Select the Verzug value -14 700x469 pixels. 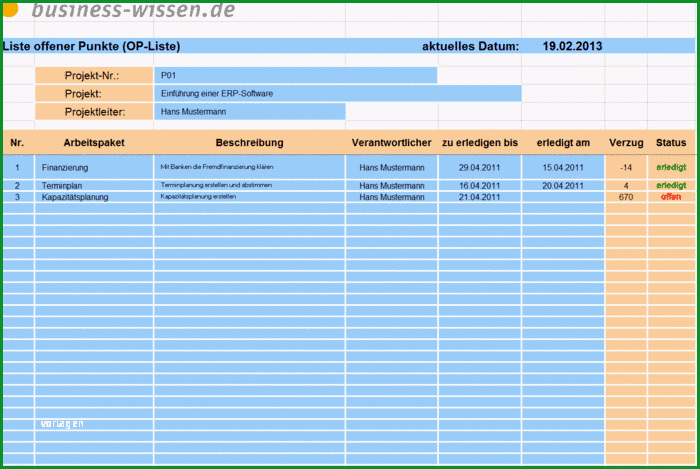[x=626, y=167]
